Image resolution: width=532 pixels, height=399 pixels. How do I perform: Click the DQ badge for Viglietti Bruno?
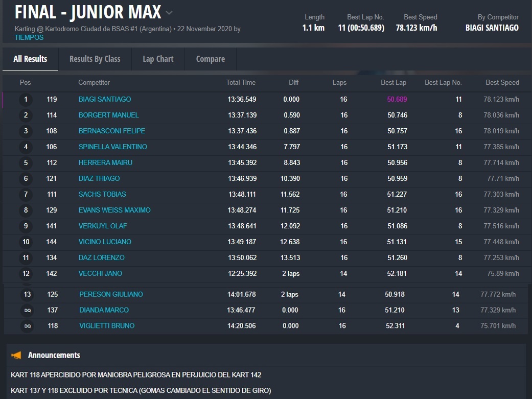pos(28,326)
